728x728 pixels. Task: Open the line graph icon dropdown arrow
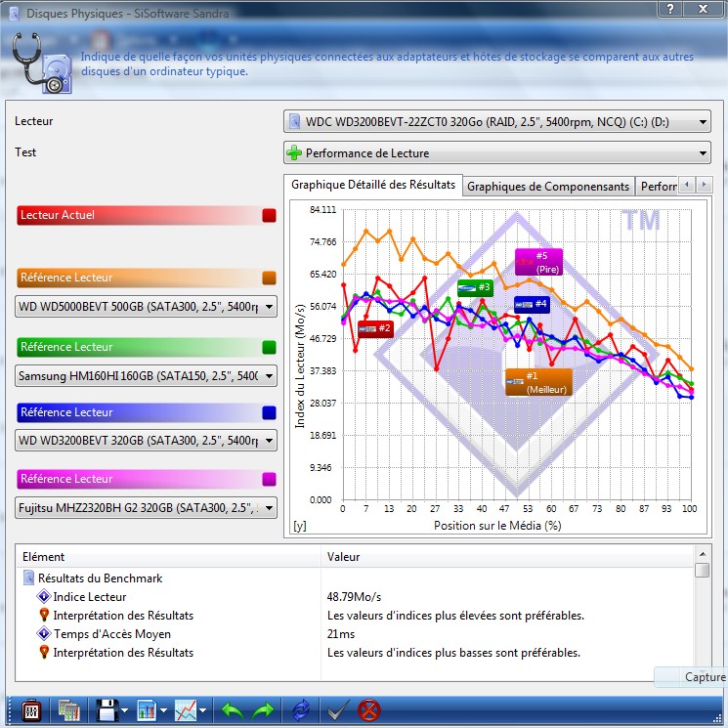click(x=203, y=710)
